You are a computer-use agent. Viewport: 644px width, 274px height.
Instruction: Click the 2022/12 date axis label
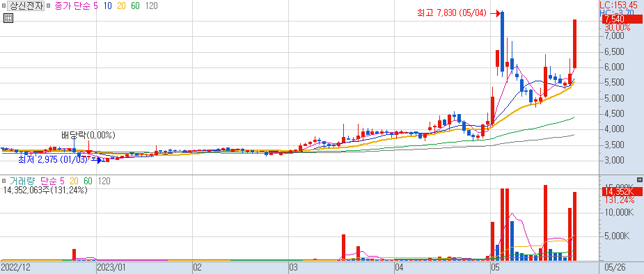[x=15, y=268]
